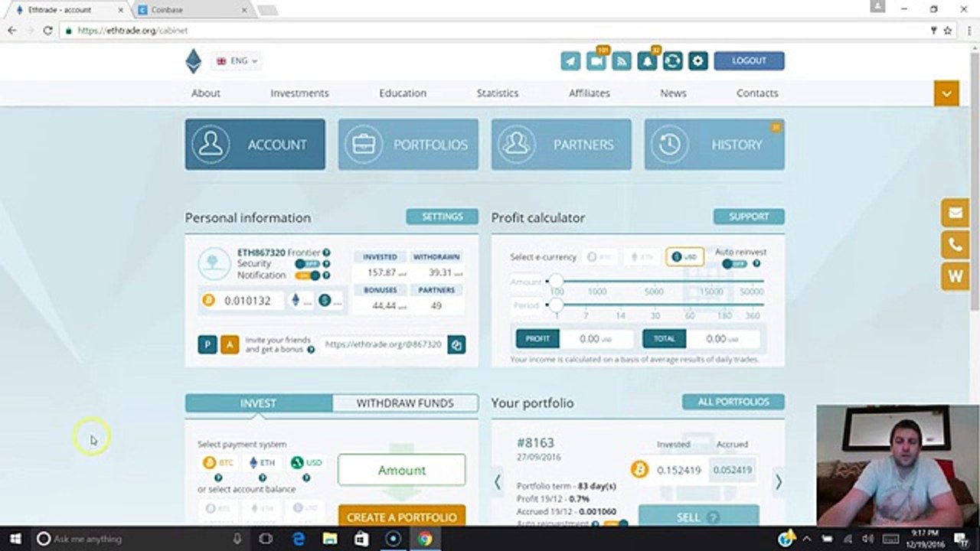Expand the orange chevron-down button

(x=946, y=93)
